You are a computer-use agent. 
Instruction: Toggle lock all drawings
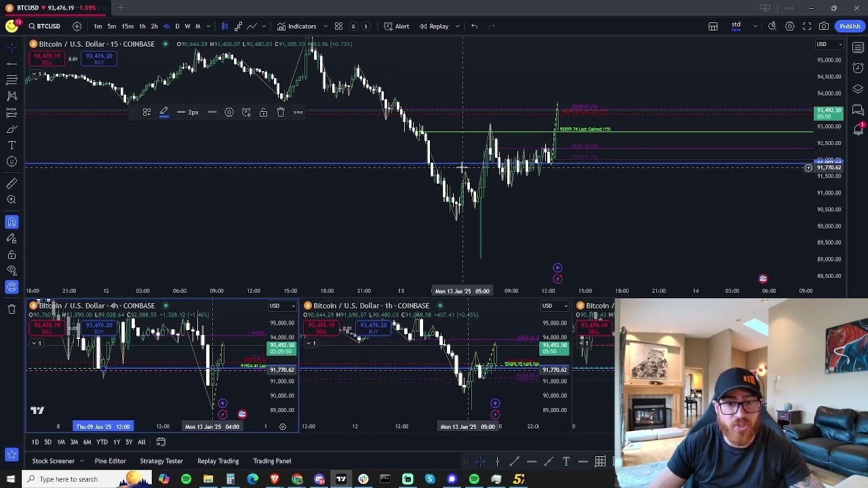12,255
